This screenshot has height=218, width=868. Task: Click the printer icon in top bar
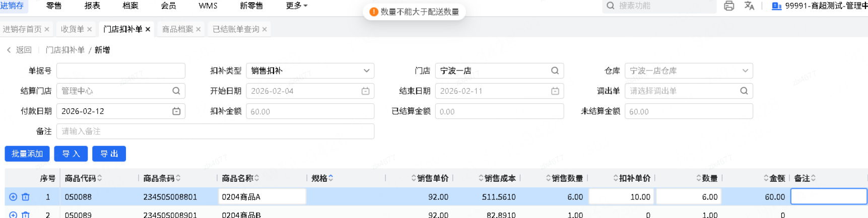[728, 6]
